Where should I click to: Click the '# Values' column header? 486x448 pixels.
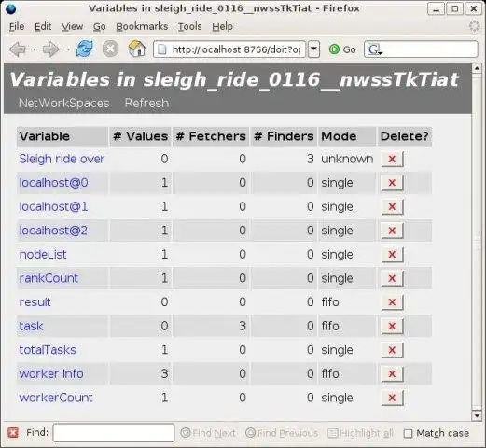pyautogui.click(x=140, y=136)
